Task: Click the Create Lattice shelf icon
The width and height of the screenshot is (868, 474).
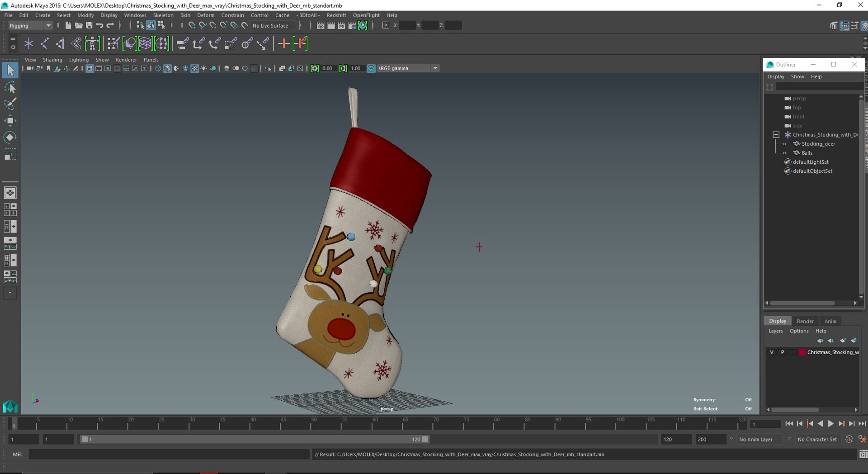Action: click(145, 43)
